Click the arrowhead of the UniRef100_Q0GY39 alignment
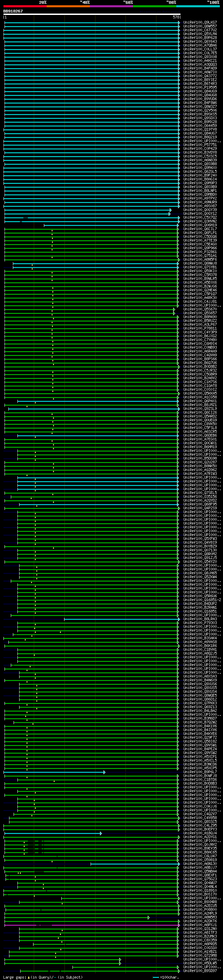The image size is (223, 980). tap(170, 210)
